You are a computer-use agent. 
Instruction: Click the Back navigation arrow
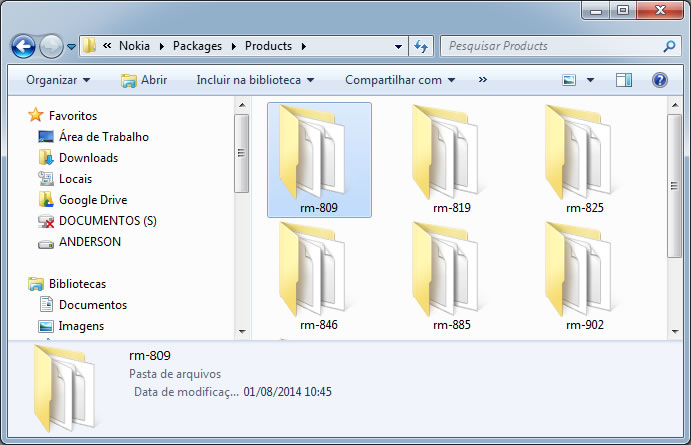click(x=24, y=46)
